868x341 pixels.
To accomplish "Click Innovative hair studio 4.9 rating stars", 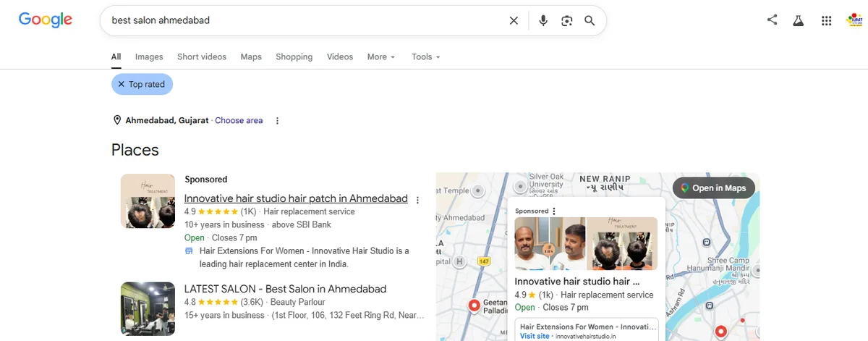I will point(218,212).
